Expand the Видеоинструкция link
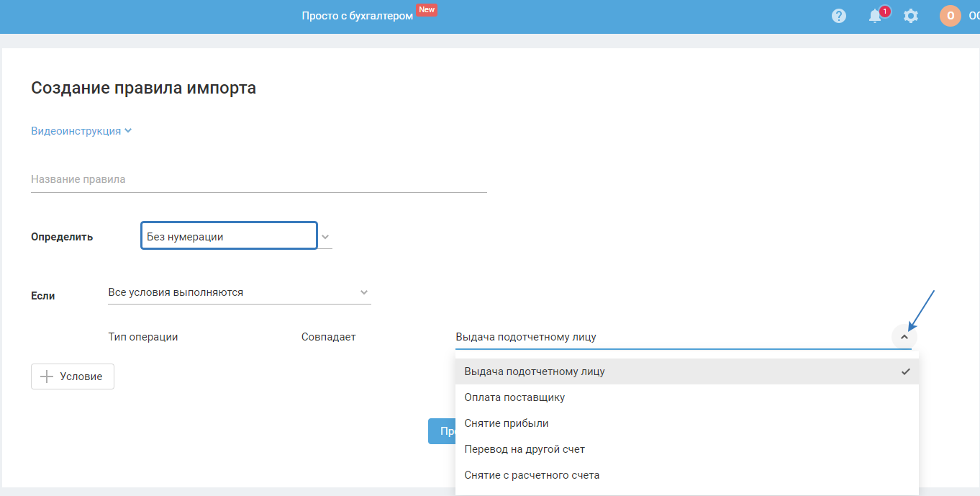This screenshot has height=496, width=980. (81, 131)
